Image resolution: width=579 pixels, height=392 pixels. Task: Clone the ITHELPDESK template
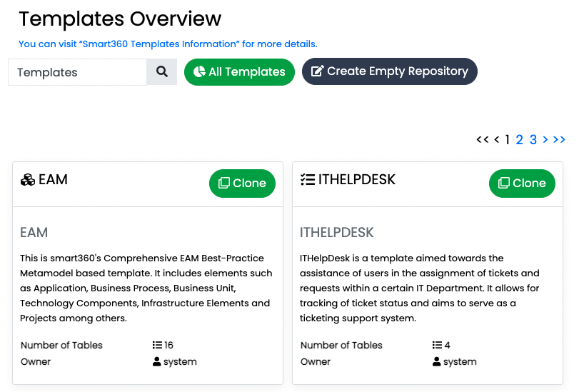pyautogui.click(x=522, y=184)
